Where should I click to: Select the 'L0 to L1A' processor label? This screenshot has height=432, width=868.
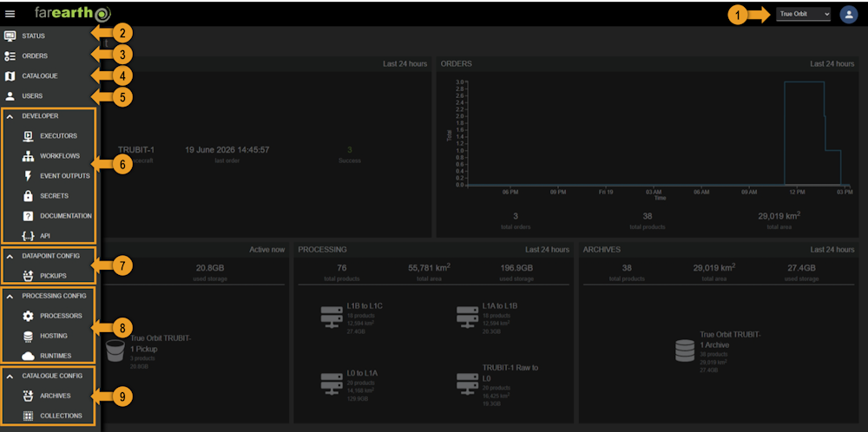pyautogui.click(x=363, y=373)
